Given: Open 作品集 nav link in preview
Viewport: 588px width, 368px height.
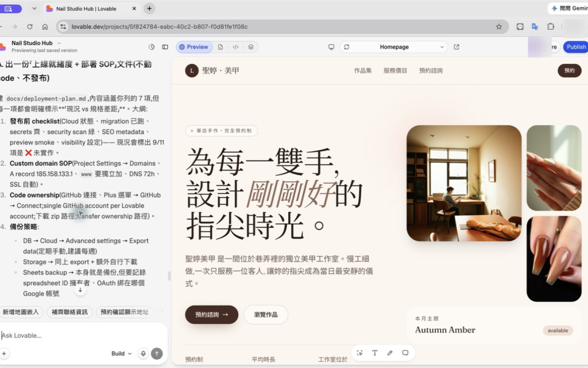Looking at the screenshot, I should point(363,71).
